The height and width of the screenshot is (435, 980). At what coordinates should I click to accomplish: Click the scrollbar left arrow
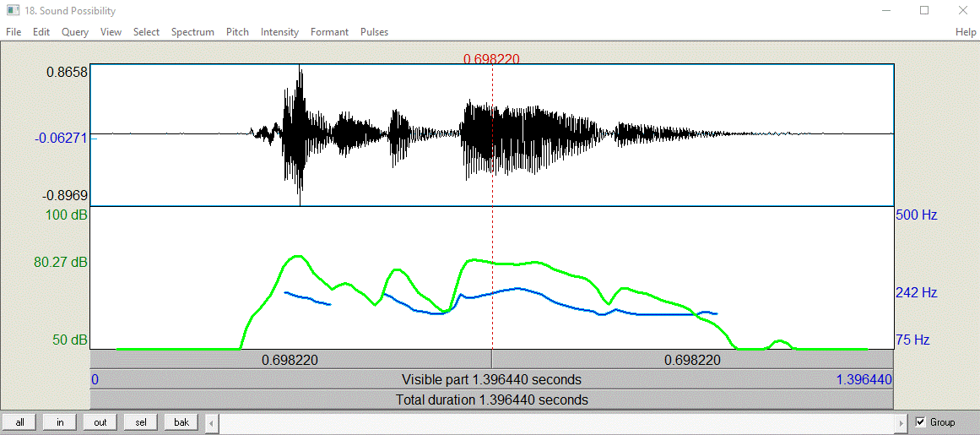tap(211, 422)
